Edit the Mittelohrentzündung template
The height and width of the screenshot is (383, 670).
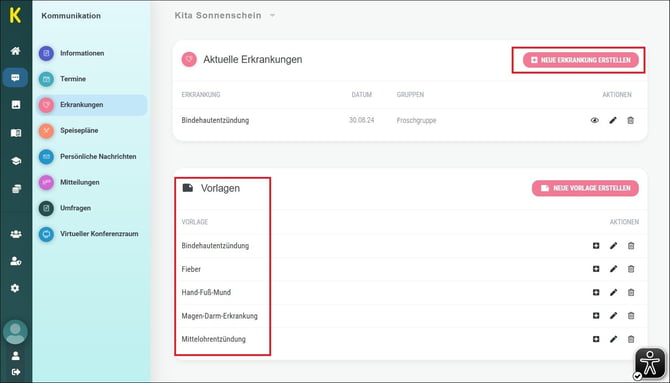(613, 339)
